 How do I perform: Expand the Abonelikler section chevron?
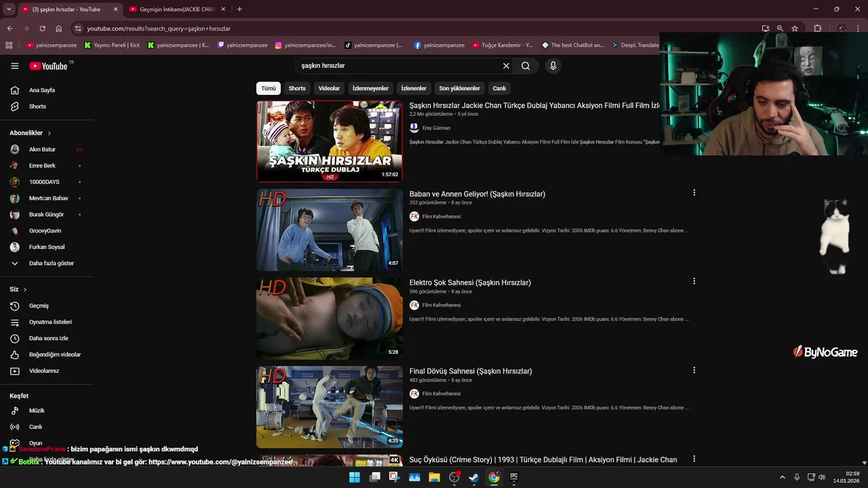coord(50,134)
